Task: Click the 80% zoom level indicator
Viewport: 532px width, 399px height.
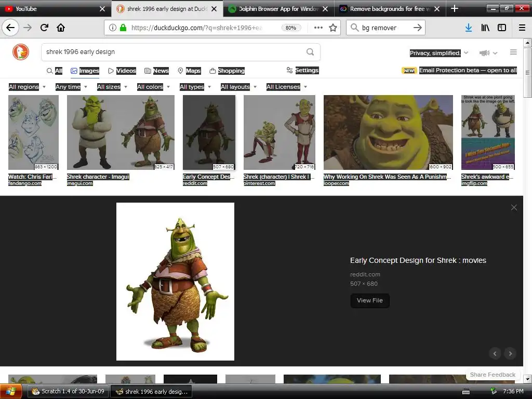Action: click(291, 28)
